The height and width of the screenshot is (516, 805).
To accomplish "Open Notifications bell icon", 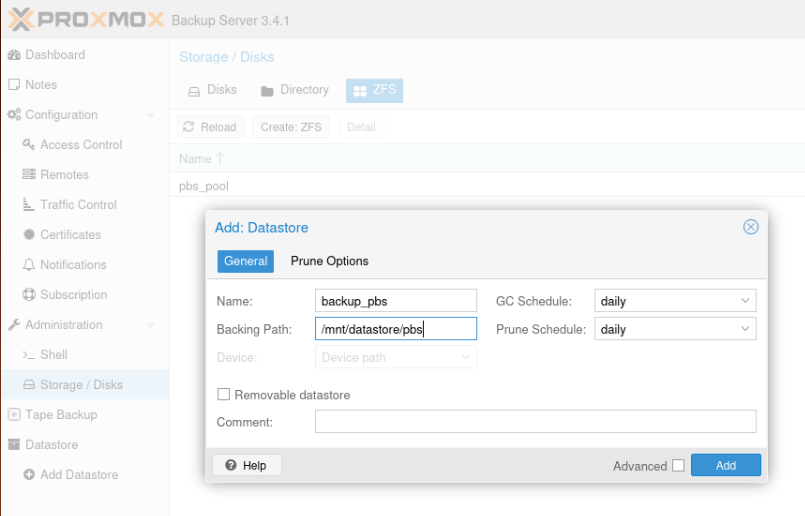I will point(29,264).
